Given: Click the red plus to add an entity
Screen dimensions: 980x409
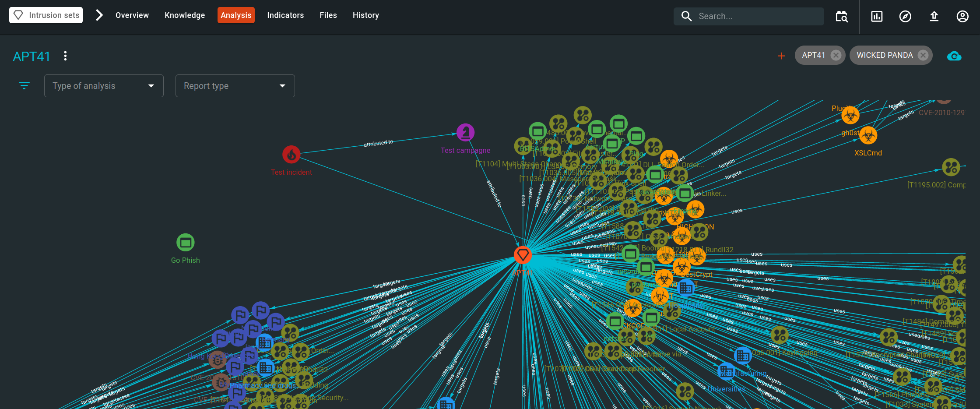Looking at the screenshot, I should 782,56.
